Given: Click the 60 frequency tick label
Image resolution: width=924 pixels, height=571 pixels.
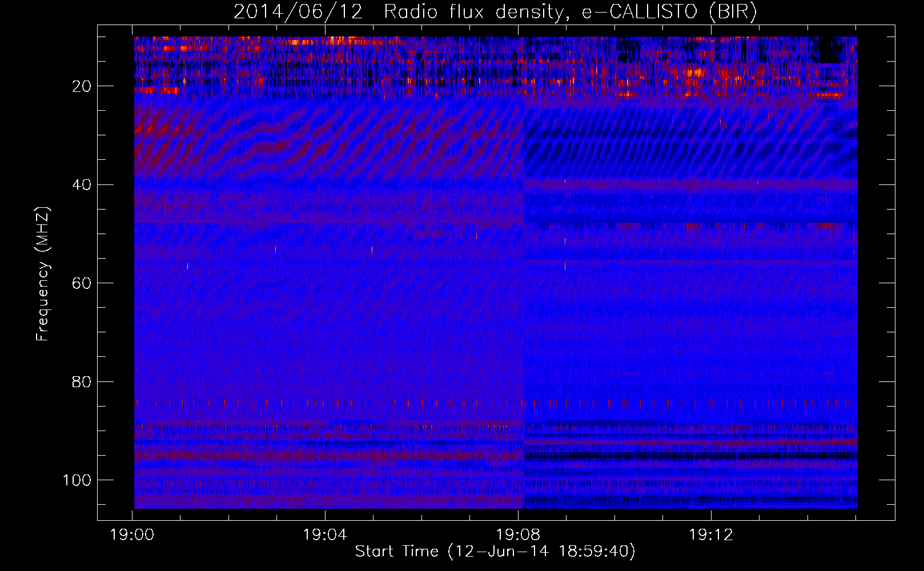Looking at the screenshot, I should pos(82,283).
